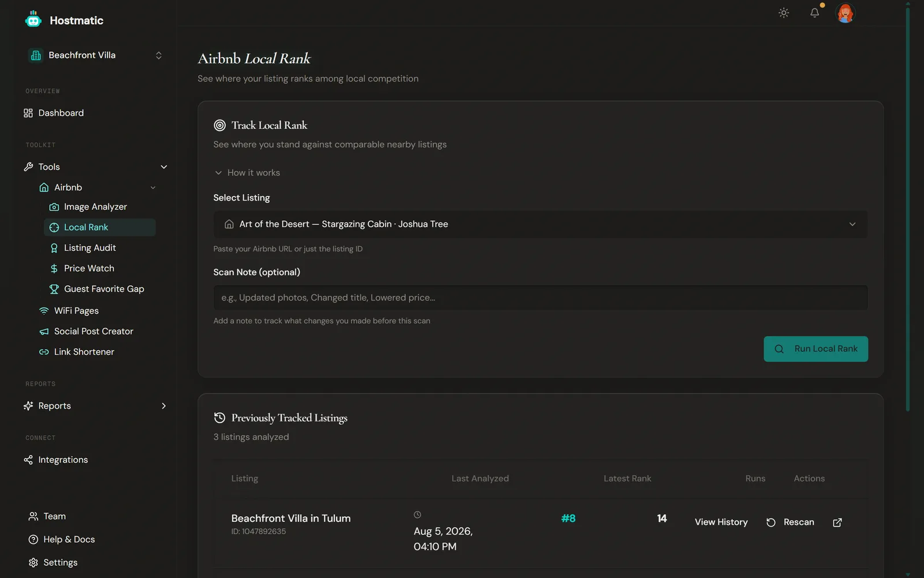Click the Run Local Rank button
Image resolution: width=924 pixels, height=578 pixels.
coord(815,349)
